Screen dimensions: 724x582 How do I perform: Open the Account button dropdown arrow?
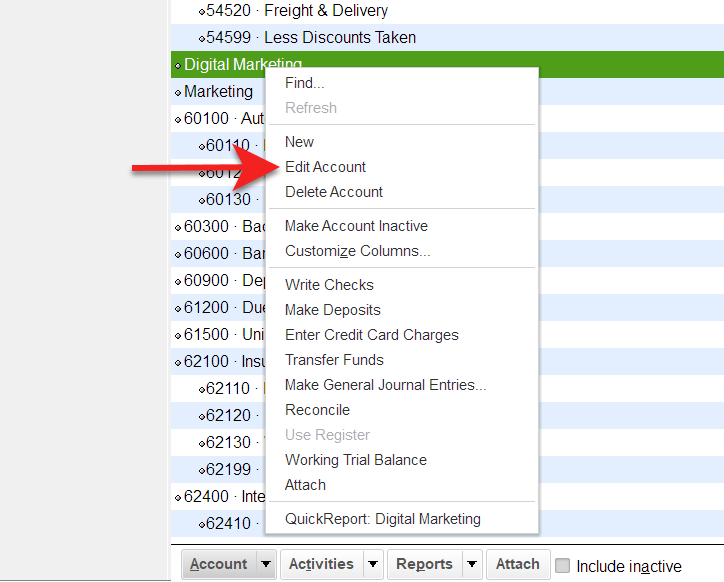(x=266, y=564)
